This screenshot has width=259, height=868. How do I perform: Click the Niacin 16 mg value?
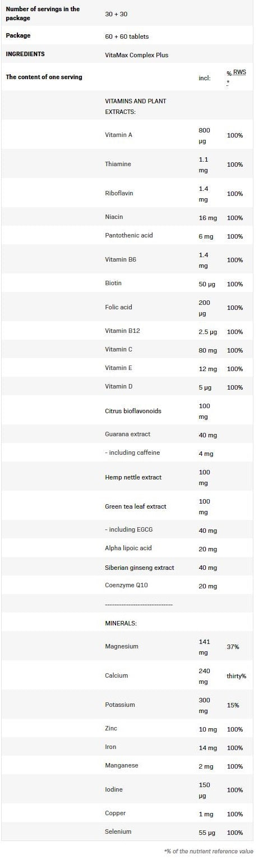point(208,217)
